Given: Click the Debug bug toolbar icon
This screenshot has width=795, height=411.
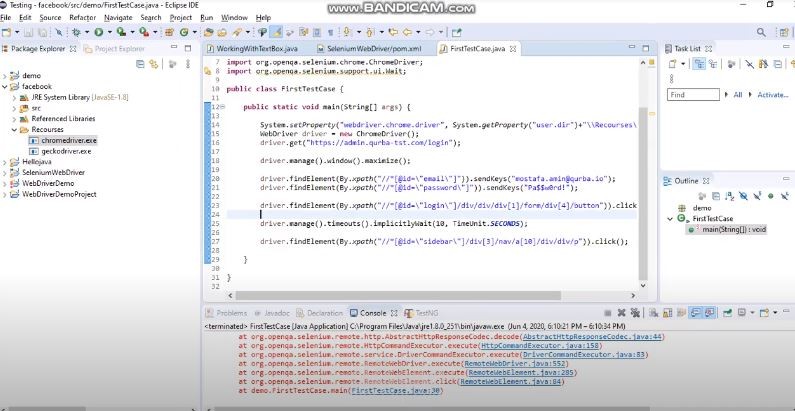Looking at the screenshot, I should (76, 32).
